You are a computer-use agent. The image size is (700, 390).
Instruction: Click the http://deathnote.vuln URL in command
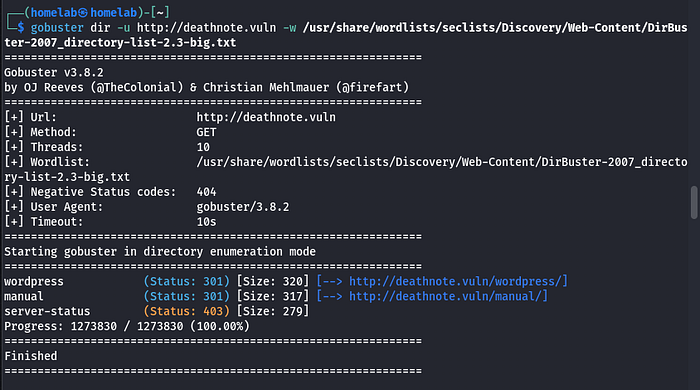[206, 28]
